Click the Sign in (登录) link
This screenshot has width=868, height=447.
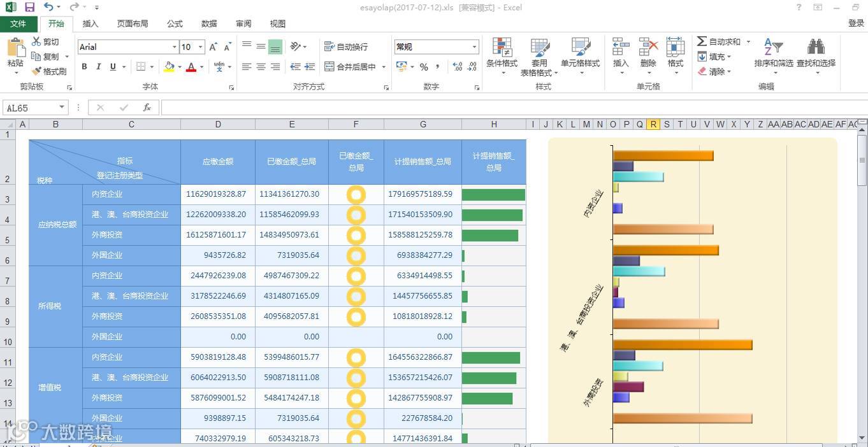pos(856,24)
